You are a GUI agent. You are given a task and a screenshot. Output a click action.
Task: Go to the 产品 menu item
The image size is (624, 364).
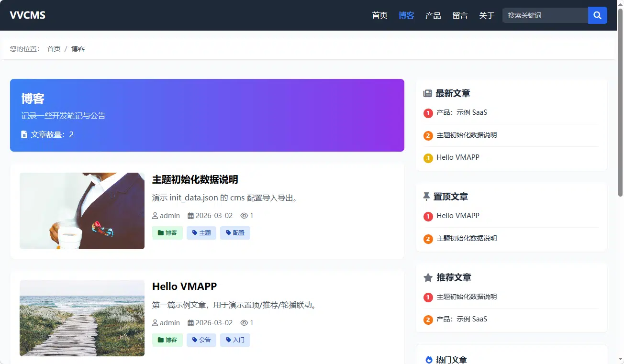pos(433,15)
